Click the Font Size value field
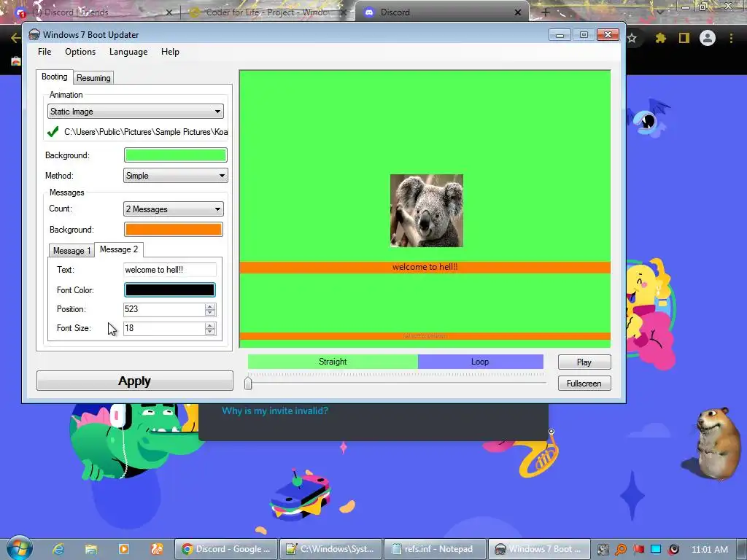Screen dimensions: 747x560 pos(164,329)
